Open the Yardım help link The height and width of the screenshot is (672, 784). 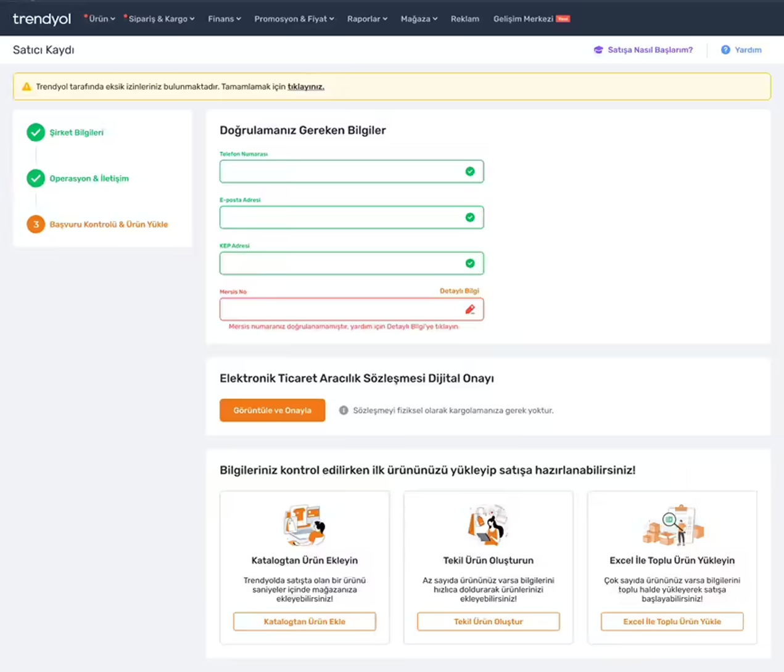[748, 50]
